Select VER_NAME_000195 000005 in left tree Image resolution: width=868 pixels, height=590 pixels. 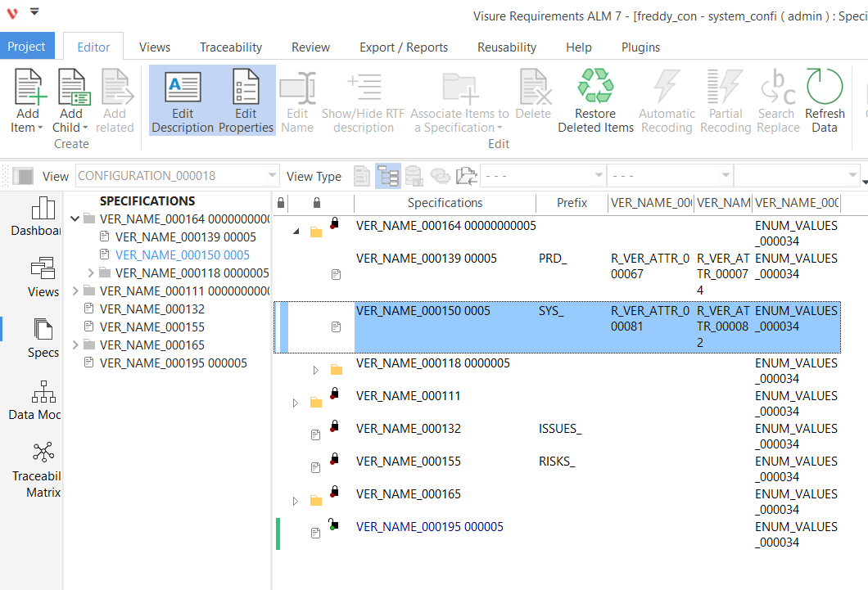pos(174,363)
